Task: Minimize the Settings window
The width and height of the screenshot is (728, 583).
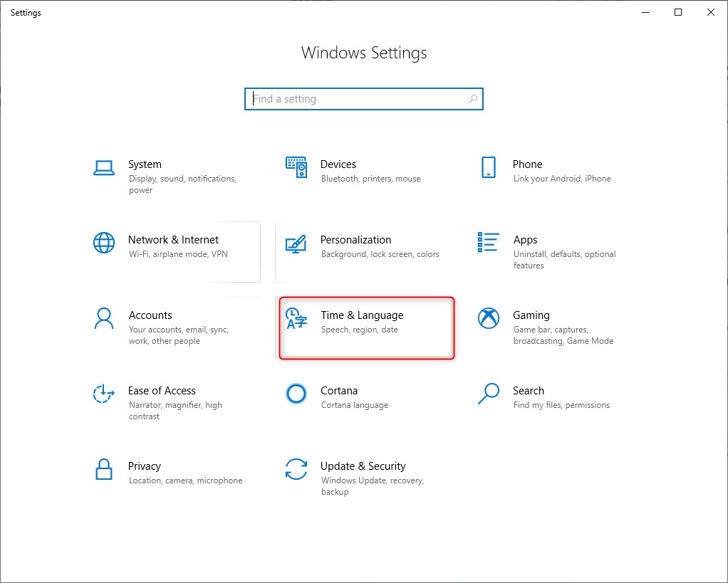Action: pos(645,13)
